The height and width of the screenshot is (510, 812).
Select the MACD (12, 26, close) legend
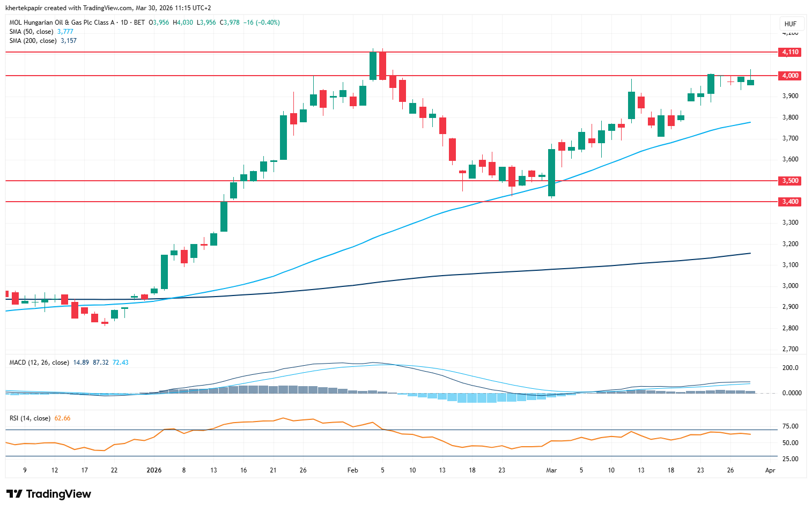pyautogui.click(x=39, y=363)
